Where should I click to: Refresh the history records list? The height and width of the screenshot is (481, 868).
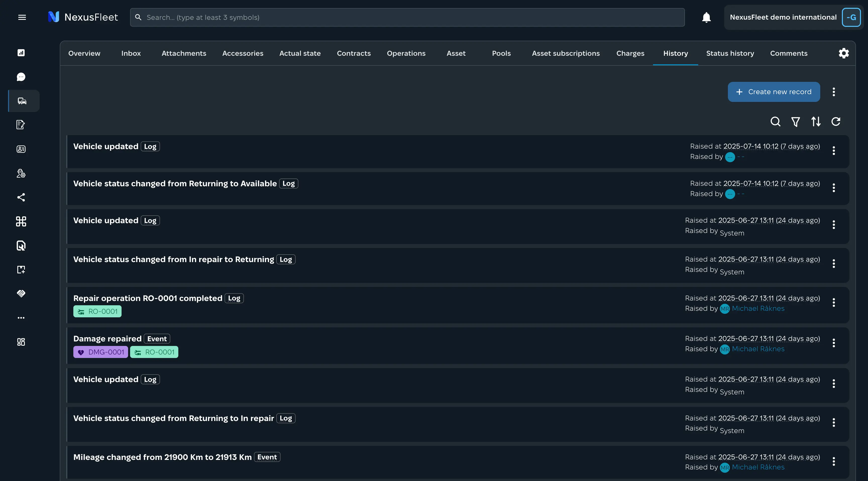tap(836, 122)
